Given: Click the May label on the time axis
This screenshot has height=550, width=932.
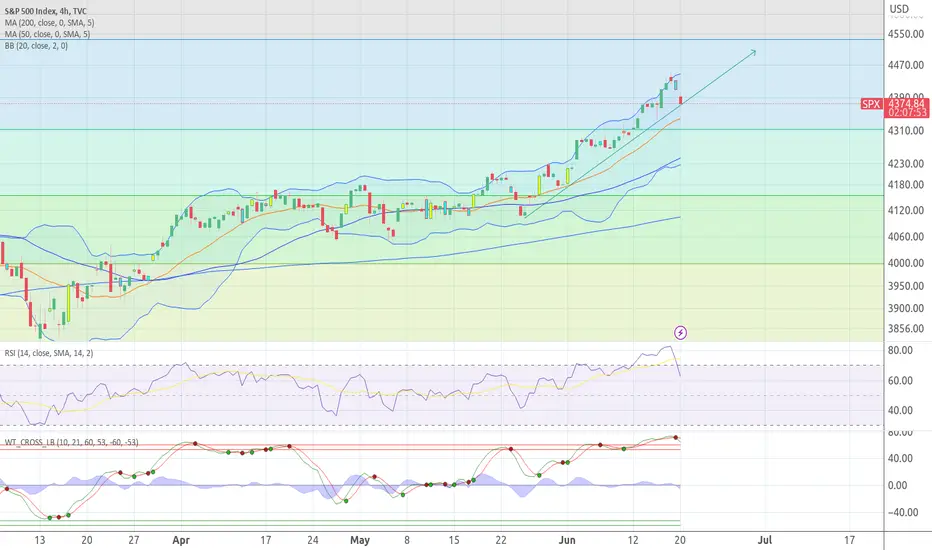Looking at the screenshot, I should 360,540.
